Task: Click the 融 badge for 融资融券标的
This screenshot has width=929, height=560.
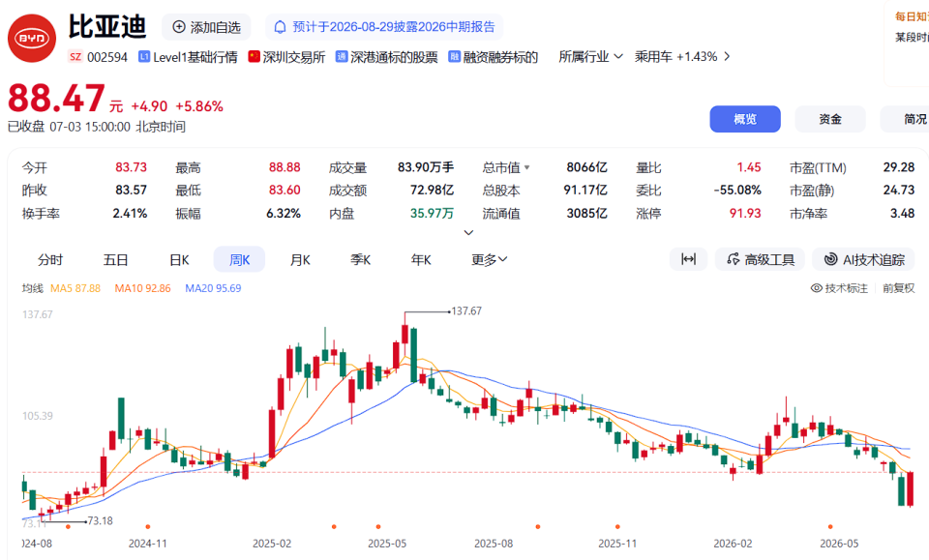Action: [454, 56]
